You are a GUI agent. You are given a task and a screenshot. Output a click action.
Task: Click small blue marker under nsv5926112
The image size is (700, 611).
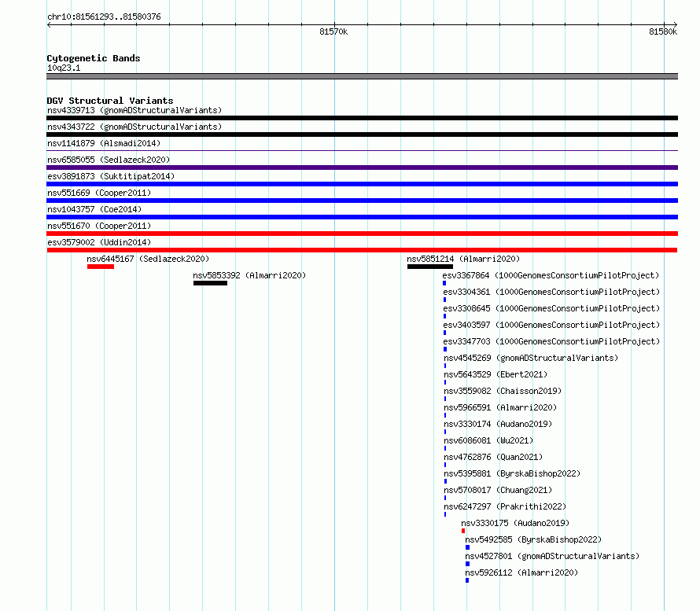point(467,580)
